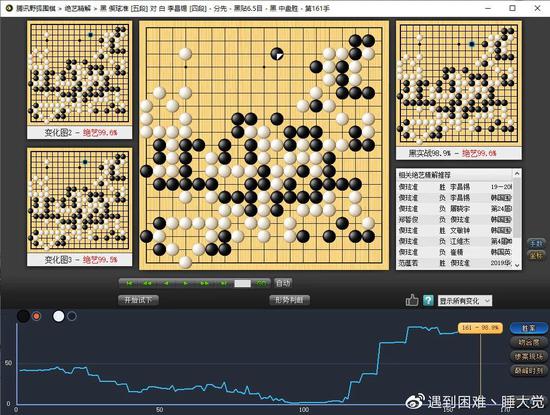Click the app logo in title bar
The width and height of the screenshot is (550, 415).
pos(9,8)
